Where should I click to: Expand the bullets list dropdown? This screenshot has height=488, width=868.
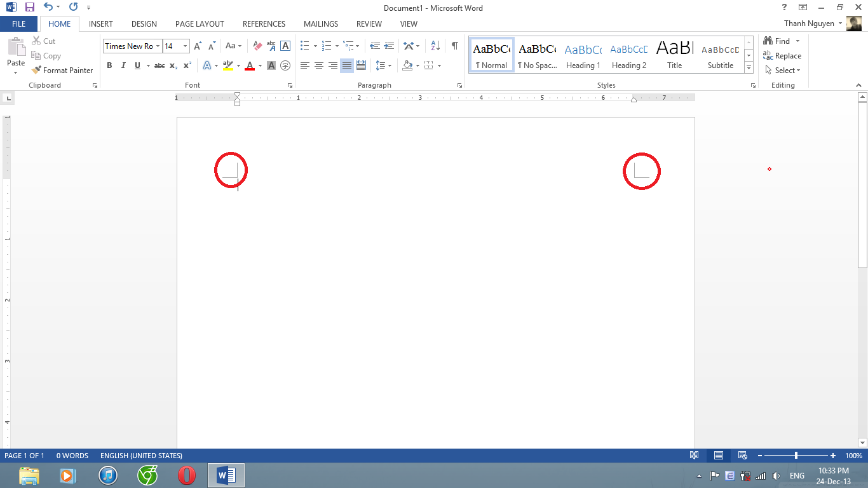316,46
